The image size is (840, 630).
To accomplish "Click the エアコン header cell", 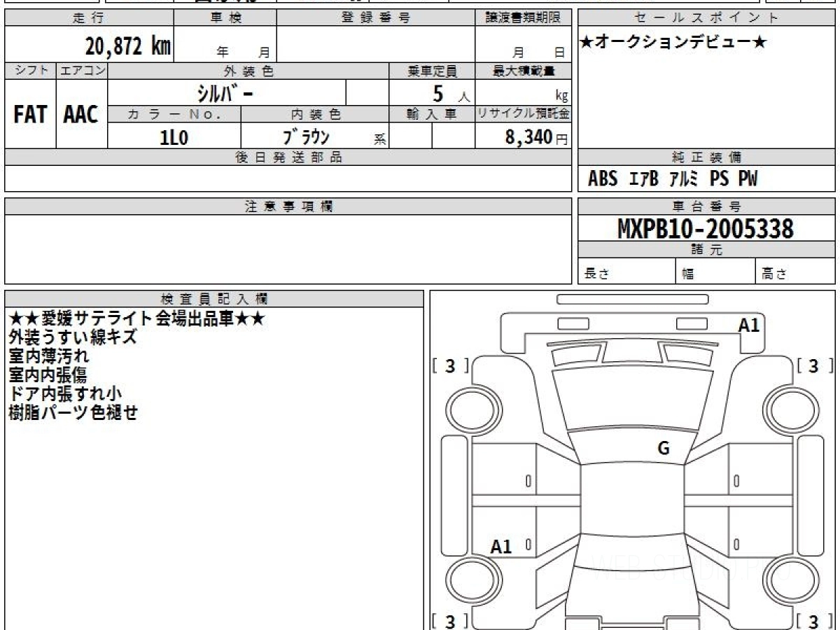I will pyautogui.click(x=81, y=71).
